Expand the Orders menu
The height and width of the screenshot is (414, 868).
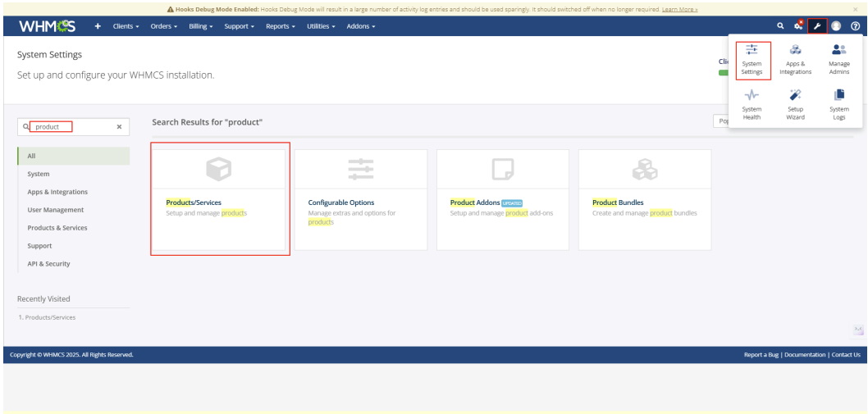pyautogui.click(x=164, y=26)
